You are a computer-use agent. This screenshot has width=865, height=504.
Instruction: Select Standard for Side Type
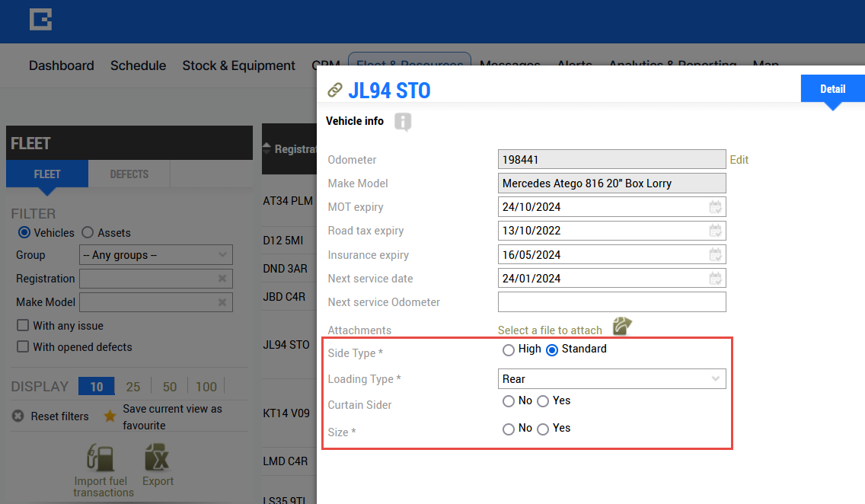pos(551,349)
